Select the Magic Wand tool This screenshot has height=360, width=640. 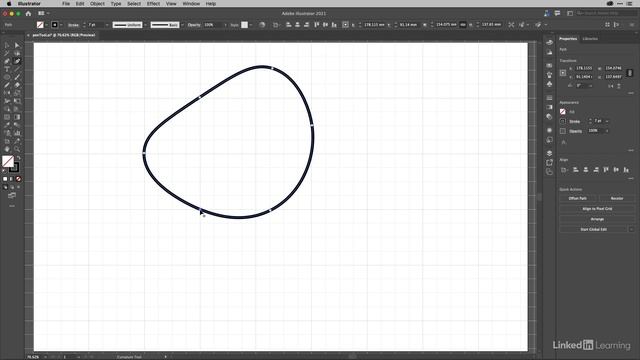[x=7, y=53]
